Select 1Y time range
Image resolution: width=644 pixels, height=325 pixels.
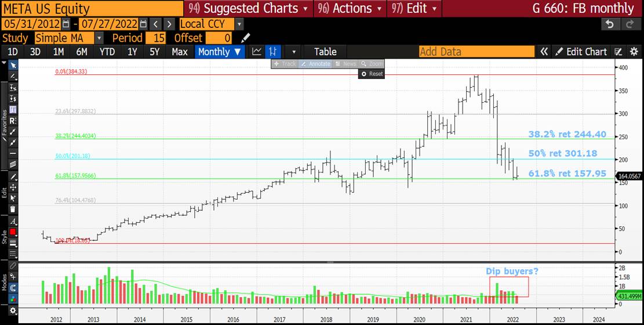pos(132,52)
